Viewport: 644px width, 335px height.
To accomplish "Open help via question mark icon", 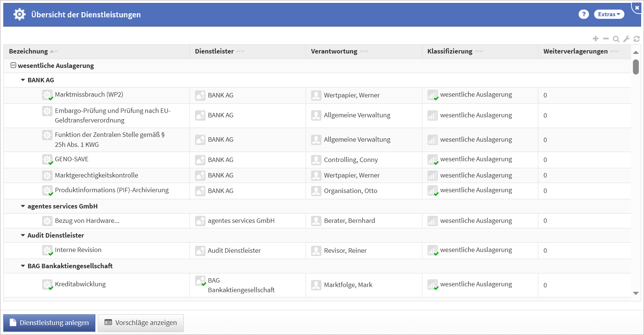I will coord(583,14).
